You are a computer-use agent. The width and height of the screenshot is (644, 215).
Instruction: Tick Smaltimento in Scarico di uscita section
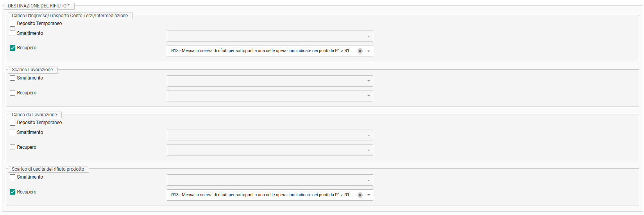coord(13,177)
